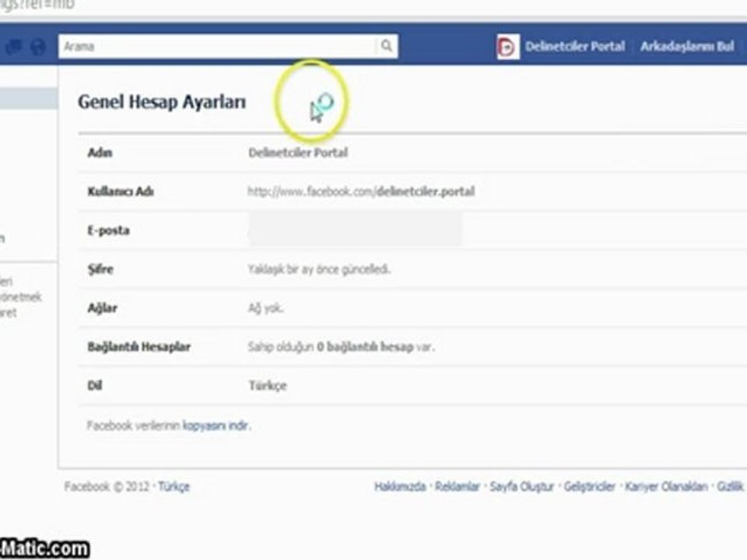747x560 pixels.
Task: Open Delinetciler Portal profile link
Action: [575, 46]
